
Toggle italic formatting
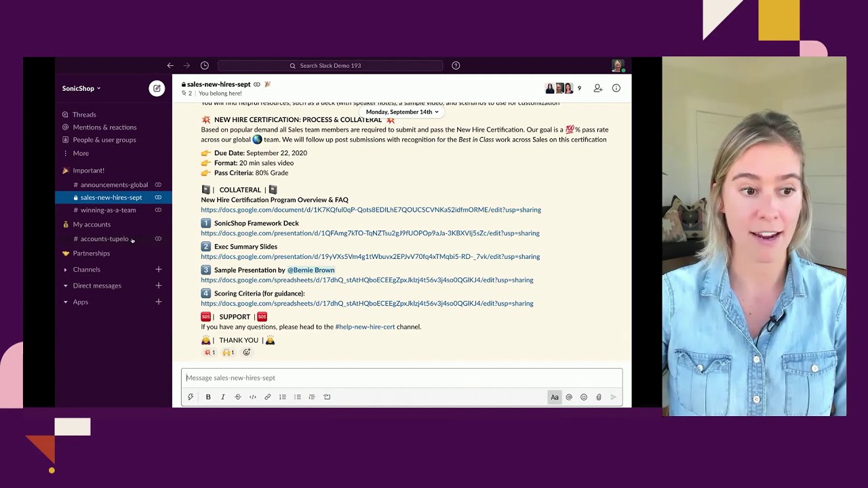222,397
